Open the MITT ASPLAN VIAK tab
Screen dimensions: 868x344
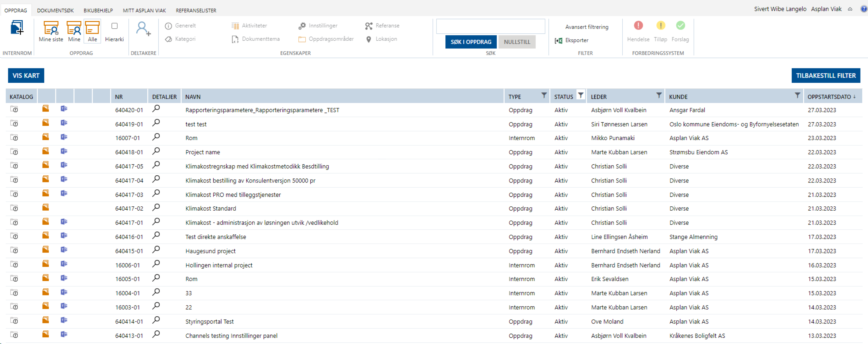tap(144, 11)
